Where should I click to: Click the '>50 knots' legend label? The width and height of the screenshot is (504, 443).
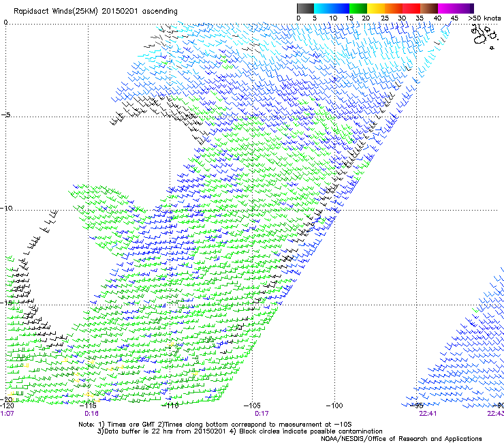(x=484, y=18)
